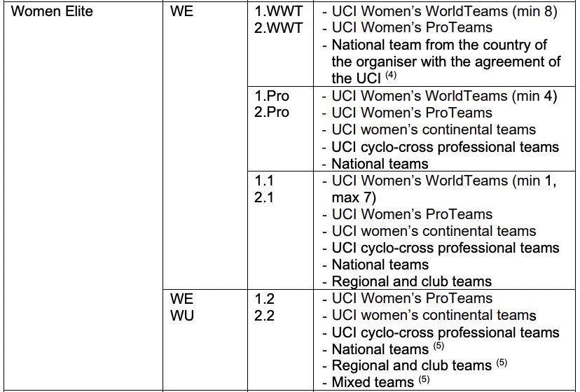Open footnote (5) beside Regional and club teams
Screen dimensions: 580x392
(x=502, y=363)
